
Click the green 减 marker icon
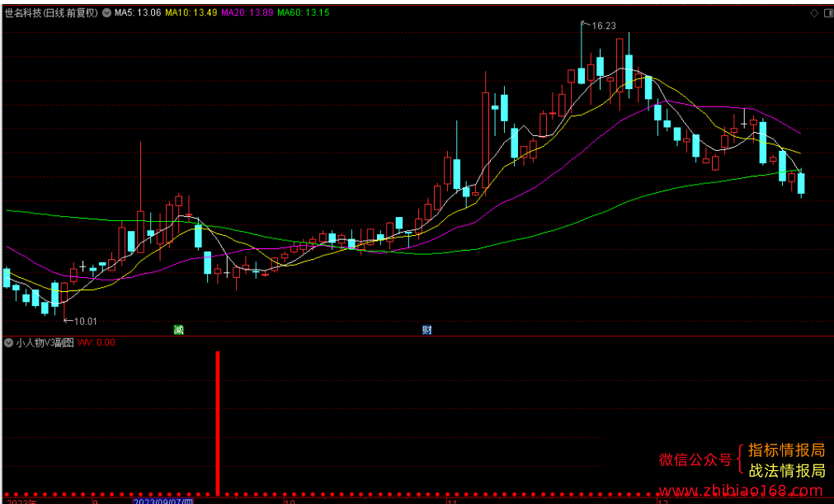click(x=179, y=330)
